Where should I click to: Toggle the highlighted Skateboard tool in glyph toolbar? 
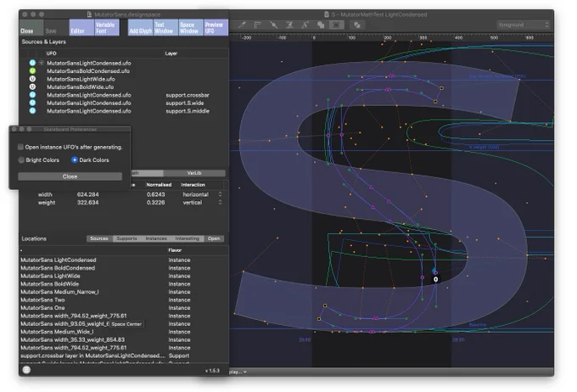point(336,25)
